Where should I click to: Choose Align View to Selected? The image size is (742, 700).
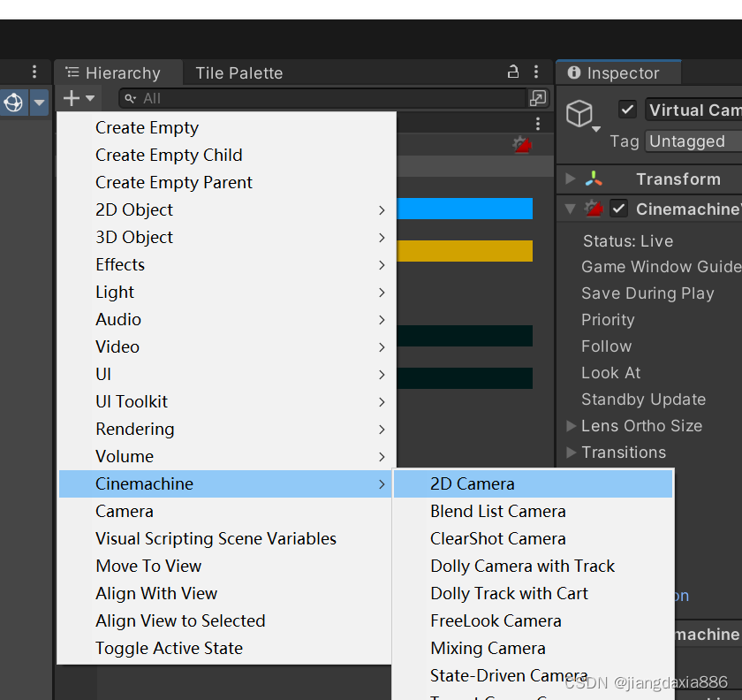pos(226,621)
